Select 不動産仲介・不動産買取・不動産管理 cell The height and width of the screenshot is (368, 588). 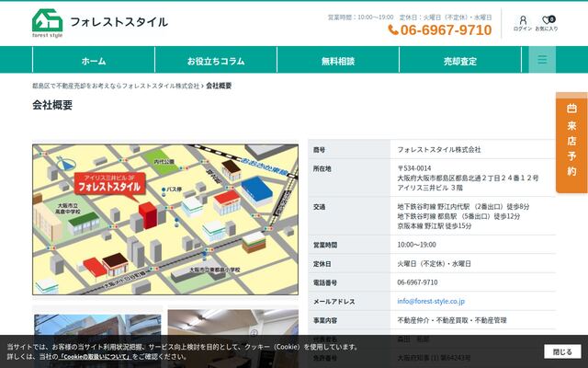point(452,320)
